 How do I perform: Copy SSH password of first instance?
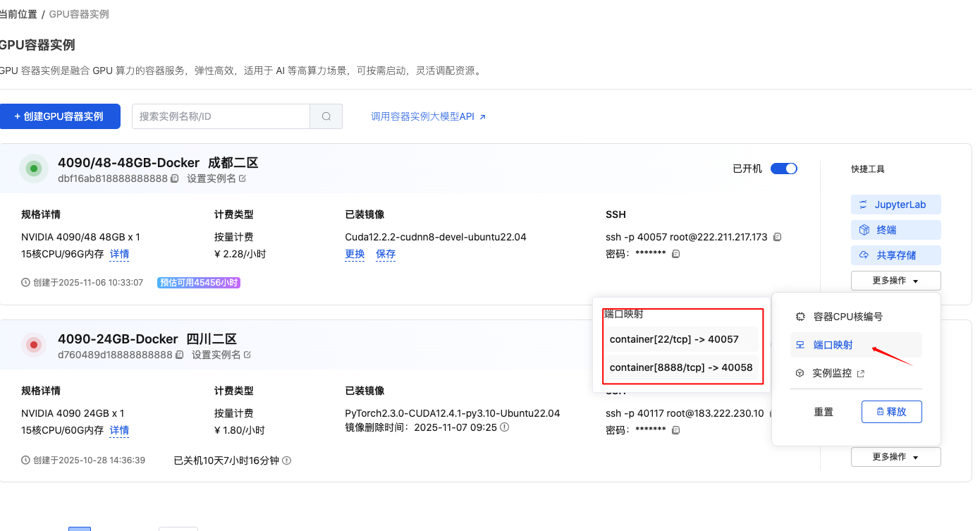click(675, 254)
